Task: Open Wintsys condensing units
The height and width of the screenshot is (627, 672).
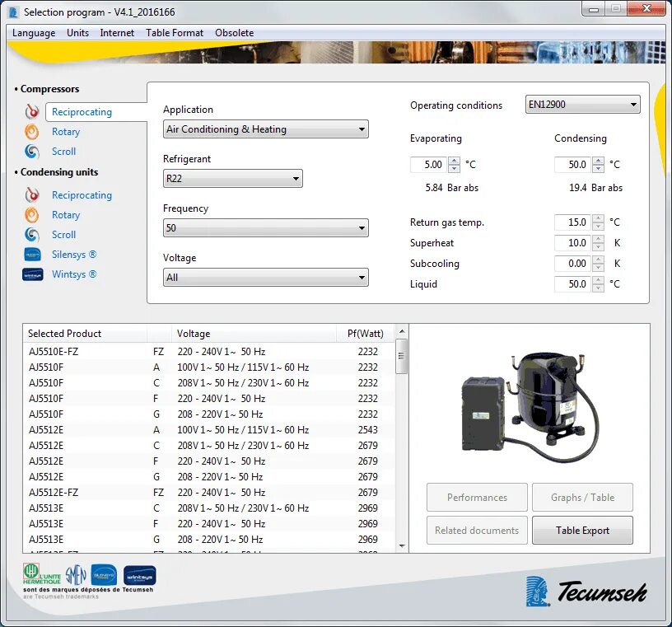Action: click(x=74, y=274)
